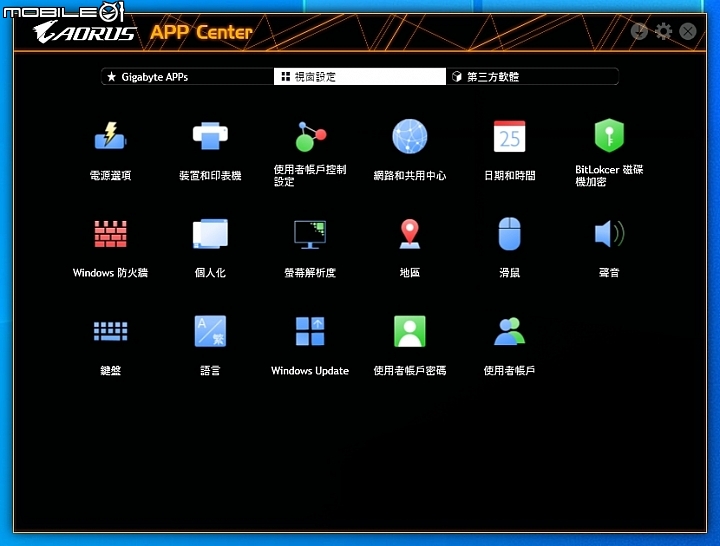Click the 使用者帳戶密碼 label text
The width and height of the screenshot is (720, 546).
pyautogui.click(x=410, y=371)
